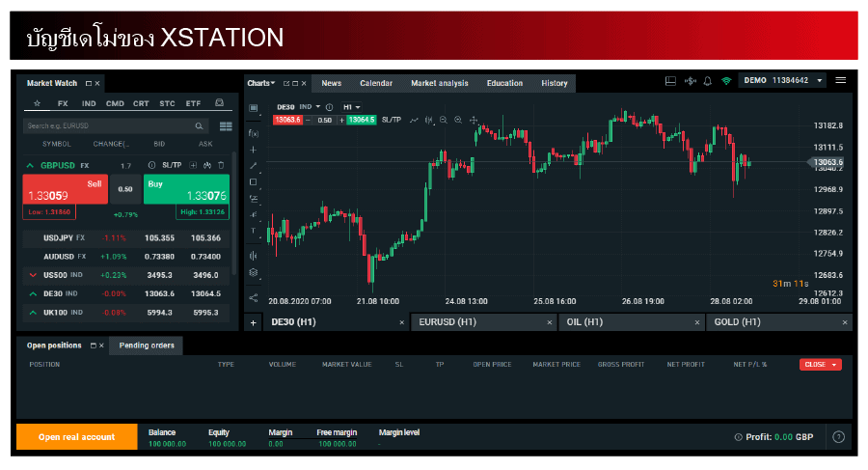Viewport: 868px width, 470px height.
Task: Switch to the Pending orders tab
Action: click(146, 345)
